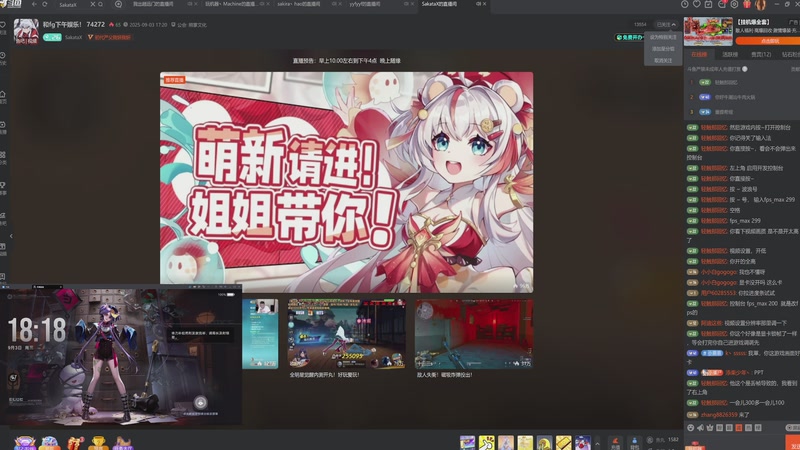Open the 全明星觉醒 recommended stream thumbnail
Image resolution: width=800 pixels, height=450 pixels.
(346, 334)
